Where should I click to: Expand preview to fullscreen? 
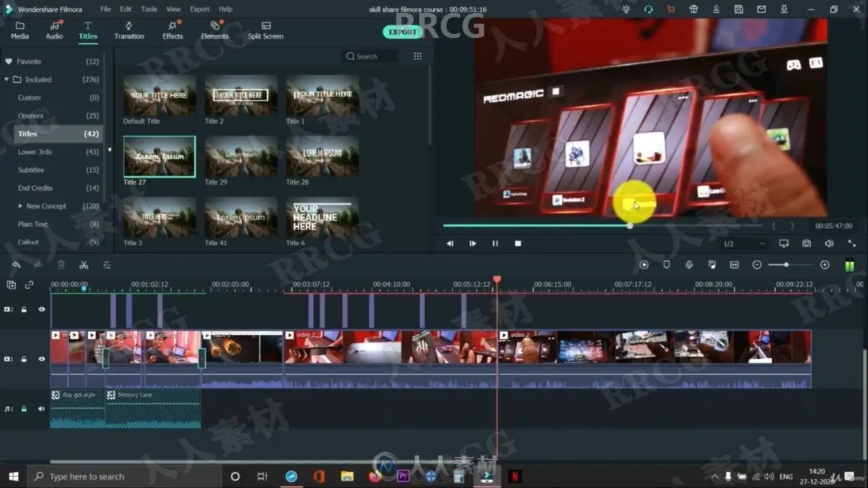852,243
